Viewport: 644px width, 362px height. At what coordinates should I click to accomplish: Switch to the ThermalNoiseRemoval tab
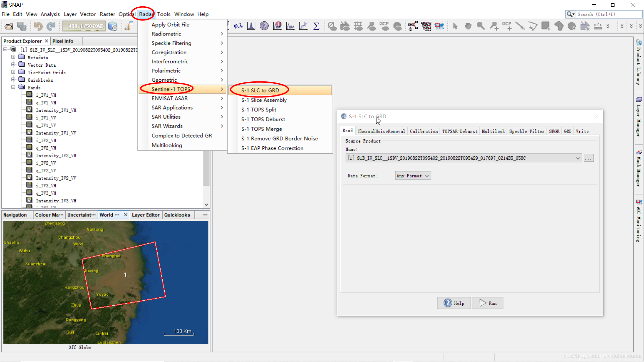pos(381,131)
